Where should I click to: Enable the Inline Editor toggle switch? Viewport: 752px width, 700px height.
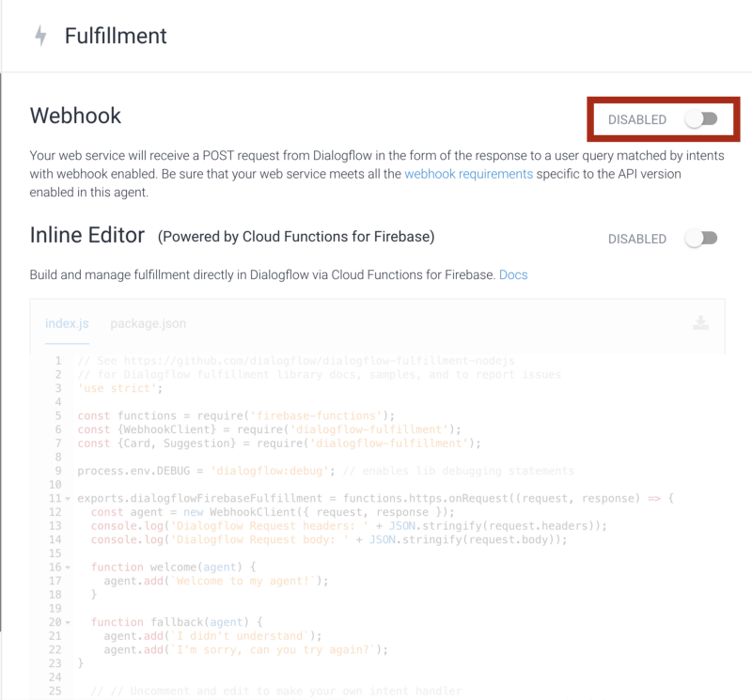click(x=701, y=239)
